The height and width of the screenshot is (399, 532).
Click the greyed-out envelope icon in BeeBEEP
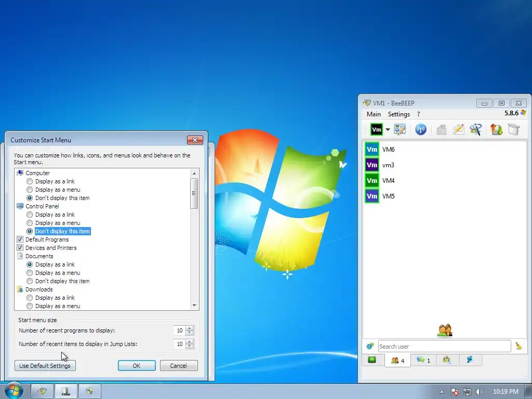coord(441,129)
